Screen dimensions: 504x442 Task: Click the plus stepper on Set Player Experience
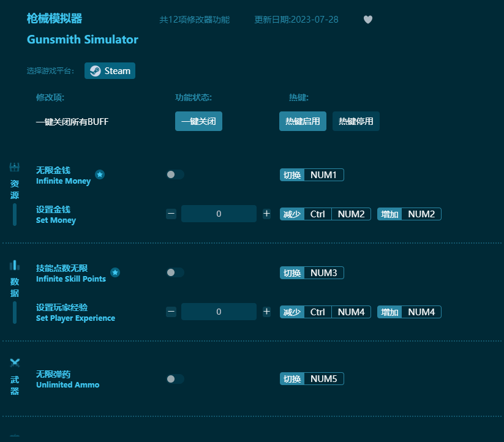coord(266,312)
